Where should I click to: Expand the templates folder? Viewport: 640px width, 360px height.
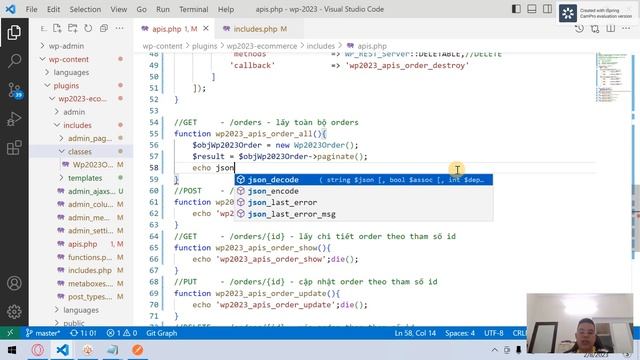[85, 178]
